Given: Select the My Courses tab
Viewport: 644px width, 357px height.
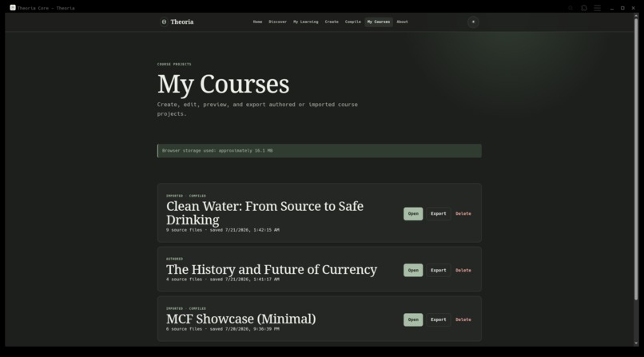Looking at the screenshot, I should tap(379, 22).
